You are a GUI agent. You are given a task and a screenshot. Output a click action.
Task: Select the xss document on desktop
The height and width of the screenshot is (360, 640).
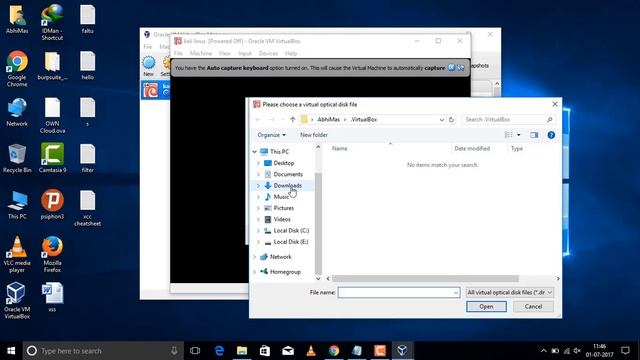(x=52, y=298)
